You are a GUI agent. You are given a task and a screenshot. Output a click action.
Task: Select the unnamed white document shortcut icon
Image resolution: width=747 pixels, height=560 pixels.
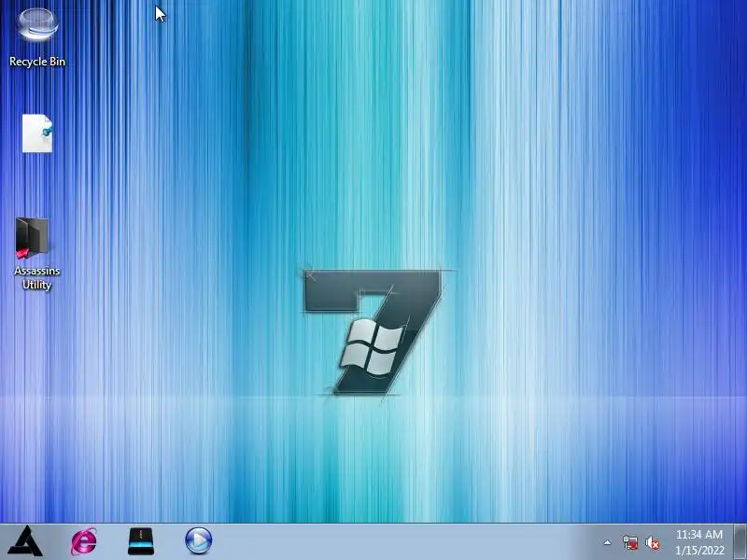click(x=37, y=133)
